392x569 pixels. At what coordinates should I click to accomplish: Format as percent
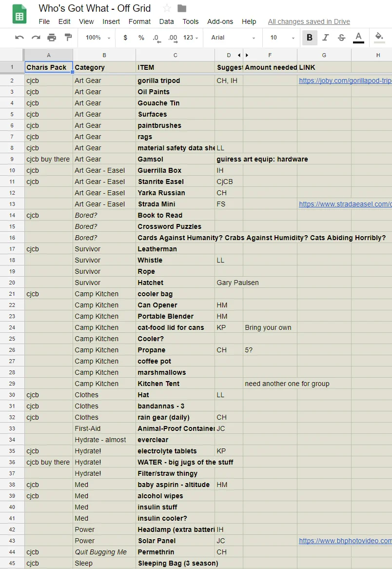(x=141, y=38)
